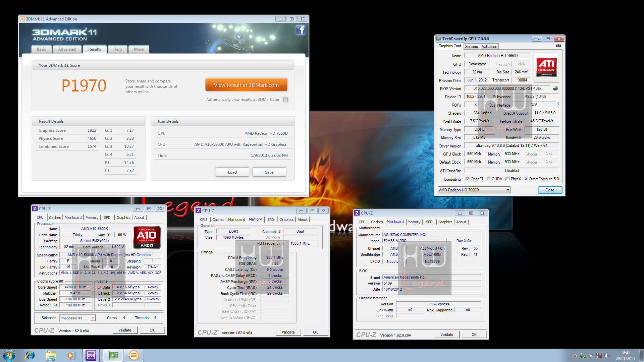Launch Internet Explorer from the taskbar

click(30, 355)
